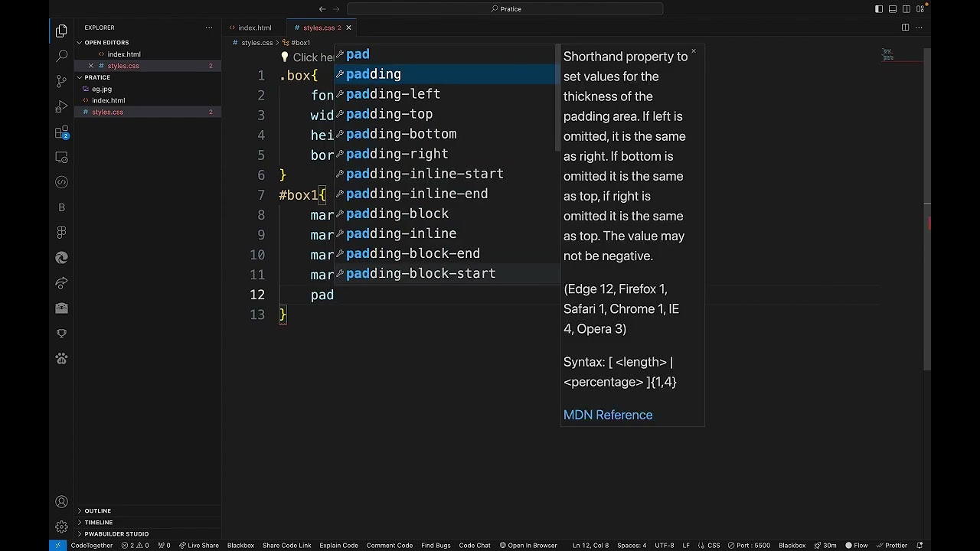The image size is (980, 551).
Task: Expand the TIMELINE section
Action: [98, 522]
